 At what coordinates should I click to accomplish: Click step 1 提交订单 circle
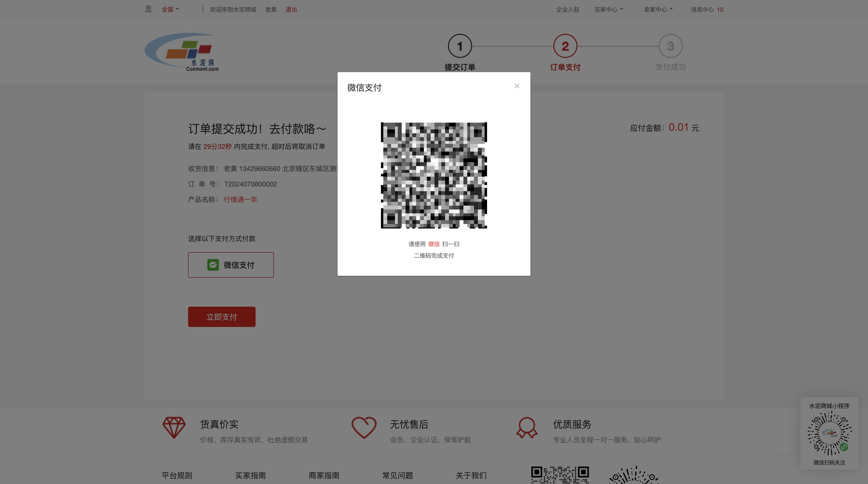[460, 46]
